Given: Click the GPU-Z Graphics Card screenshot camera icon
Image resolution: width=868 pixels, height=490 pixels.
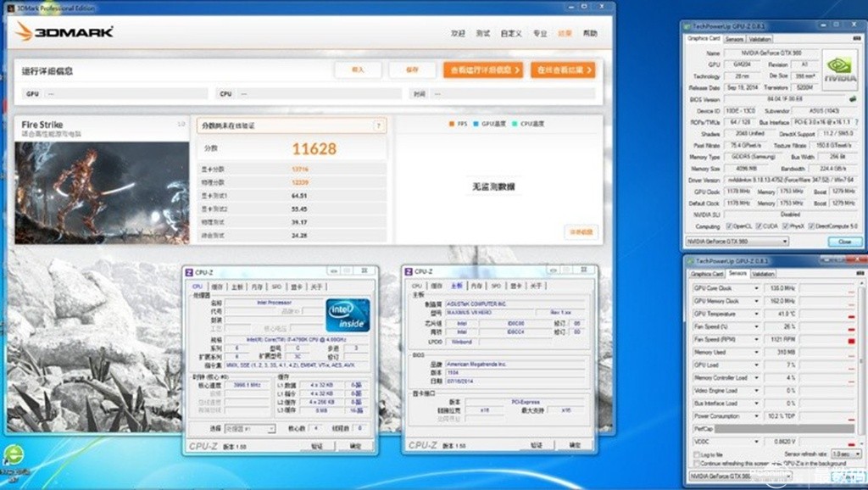Looking at the screenshot, I should tap(859, 39).
